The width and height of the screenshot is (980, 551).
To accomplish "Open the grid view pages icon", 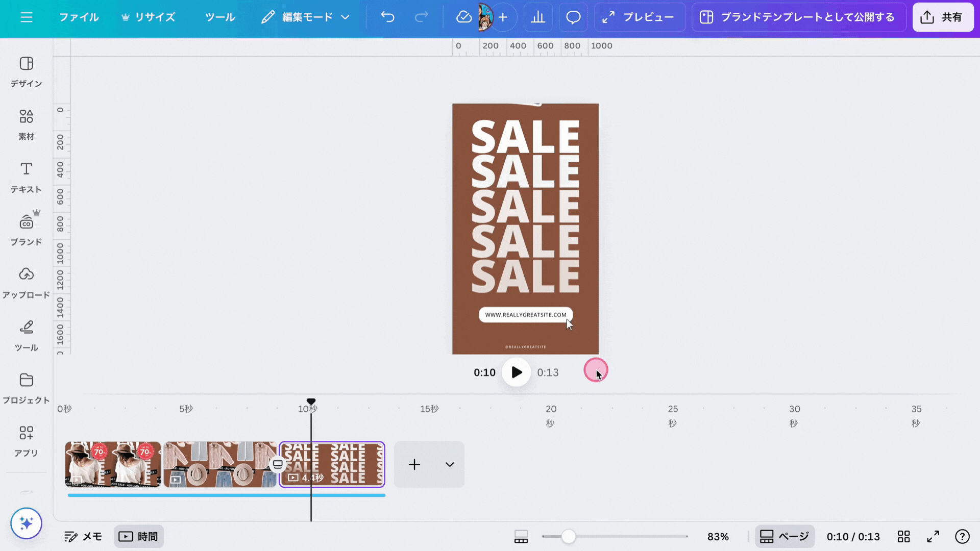I will [x=903, y=536].
